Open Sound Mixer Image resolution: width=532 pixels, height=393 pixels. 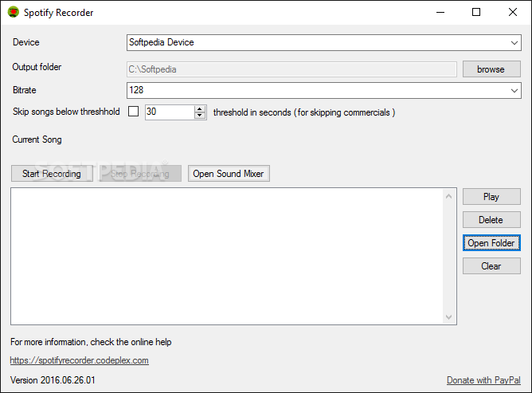[229, 174]
